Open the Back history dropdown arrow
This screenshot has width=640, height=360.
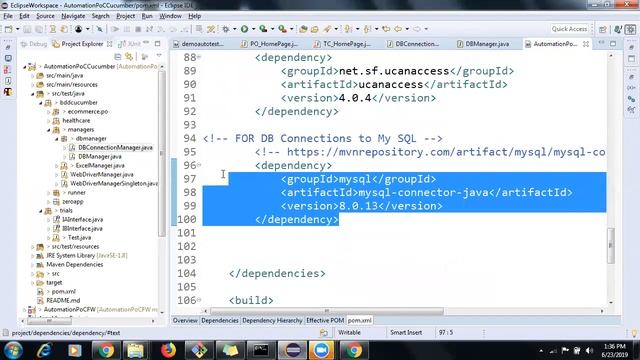[x=407, y=29]
